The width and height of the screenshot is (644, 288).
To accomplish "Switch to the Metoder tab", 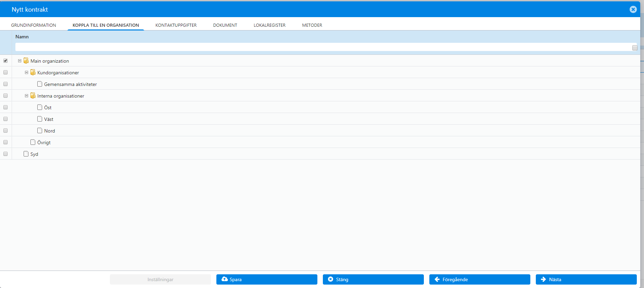I will tap(312, 25).
